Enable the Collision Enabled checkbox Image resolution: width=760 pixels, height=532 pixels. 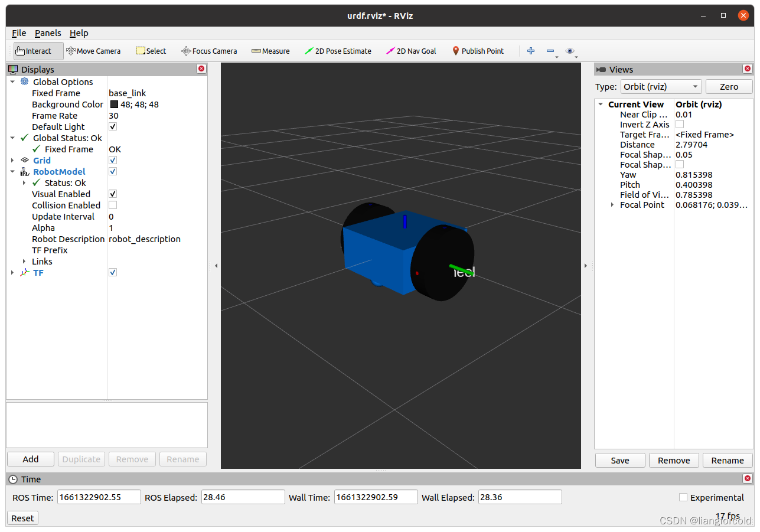(113, 205)
